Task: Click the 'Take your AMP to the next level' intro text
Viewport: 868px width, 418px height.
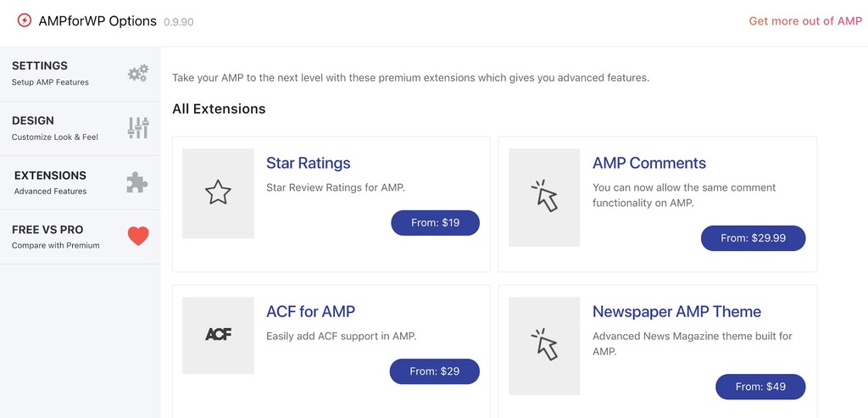Action: click(x=411, y=78)
